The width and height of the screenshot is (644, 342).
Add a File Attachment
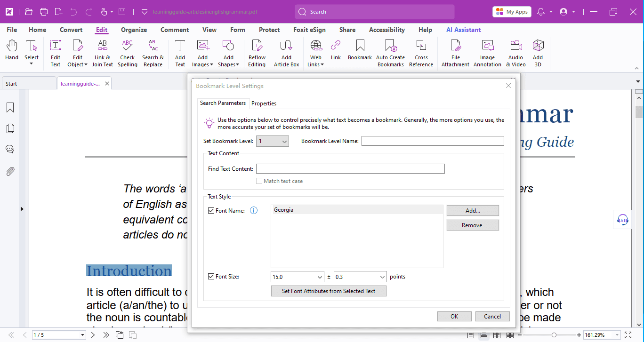click(456, 53)
